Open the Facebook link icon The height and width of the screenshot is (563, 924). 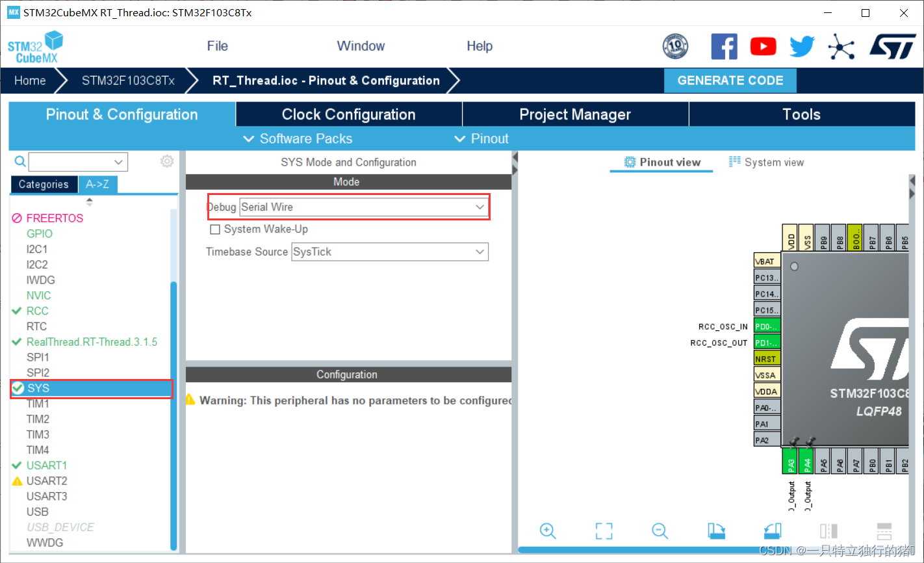click(724, 46)
